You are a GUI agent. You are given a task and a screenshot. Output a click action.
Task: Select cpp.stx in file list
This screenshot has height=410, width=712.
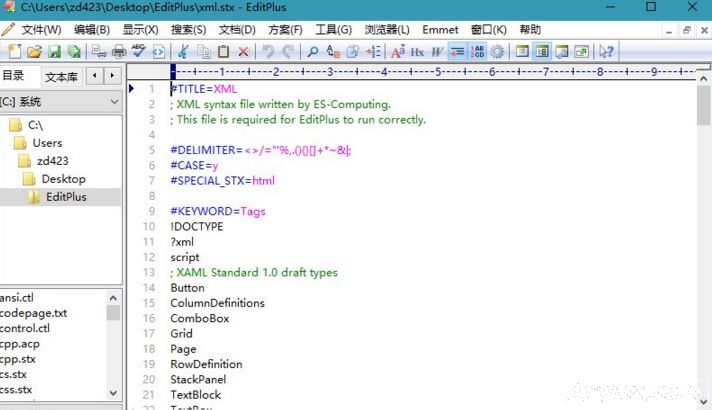(x=18, y=359)
